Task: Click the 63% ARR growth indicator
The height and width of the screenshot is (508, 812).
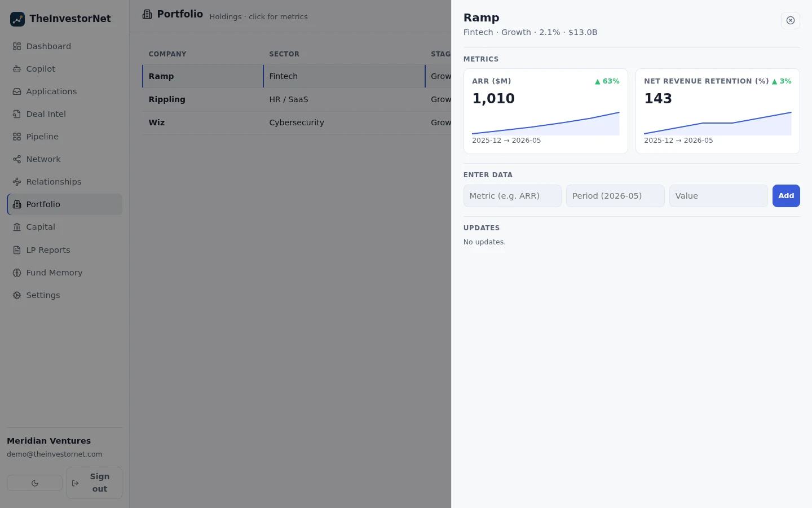Action: click(x=607, y=81)
